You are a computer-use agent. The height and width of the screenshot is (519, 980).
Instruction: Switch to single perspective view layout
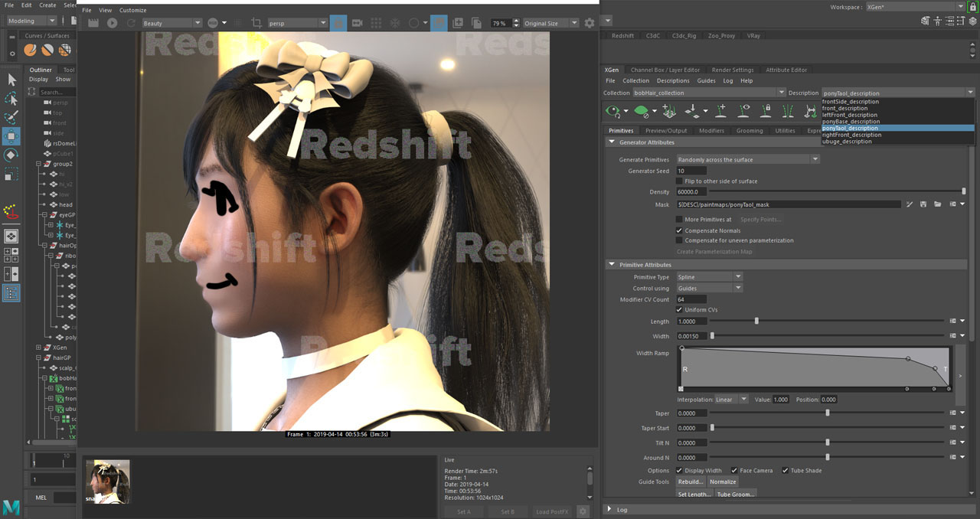(x=11, y=236)
